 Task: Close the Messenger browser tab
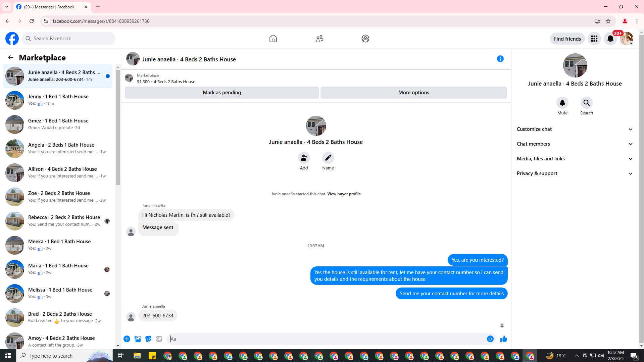click(x=86, y=7)
